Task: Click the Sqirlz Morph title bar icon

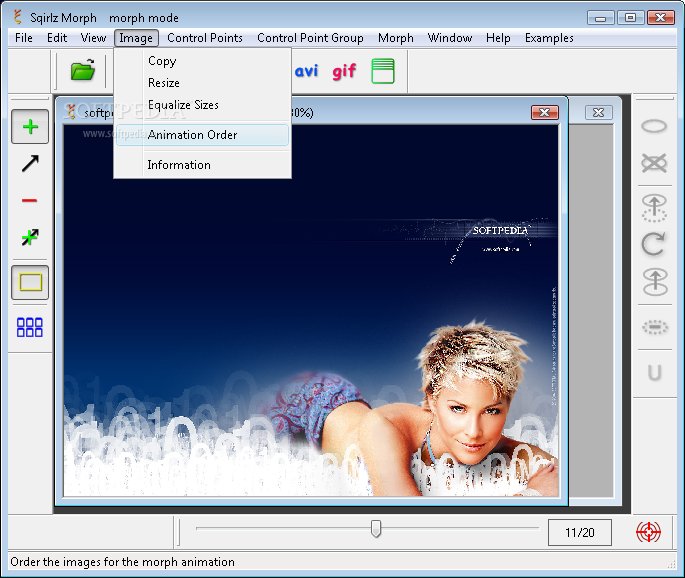Action: point(18,17)
